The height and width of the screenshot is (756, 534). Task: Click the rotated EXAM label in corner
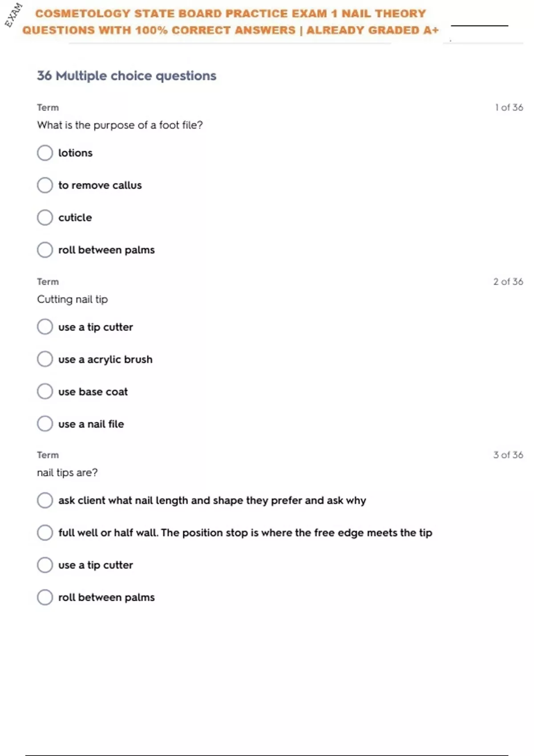[13, 15]
